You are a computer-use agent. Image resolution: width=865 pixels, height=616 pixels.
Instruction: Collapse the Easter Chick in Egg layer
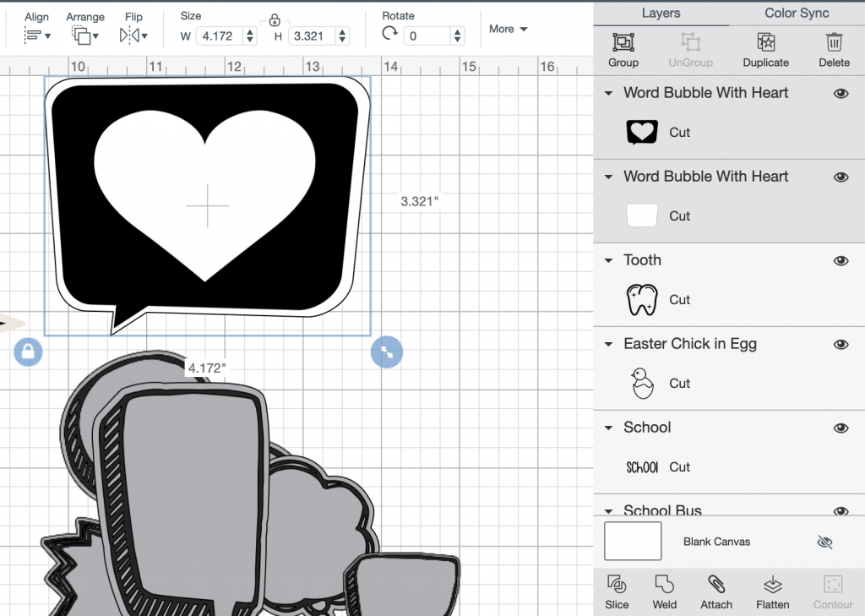click(610, 344)
